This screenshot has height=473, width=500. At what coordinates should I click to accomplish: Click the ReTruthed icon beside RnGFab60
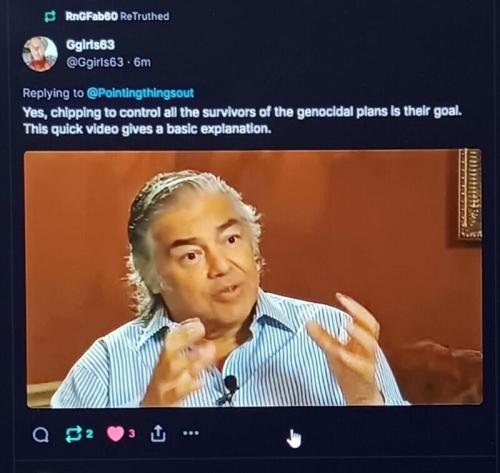(50, 17)
